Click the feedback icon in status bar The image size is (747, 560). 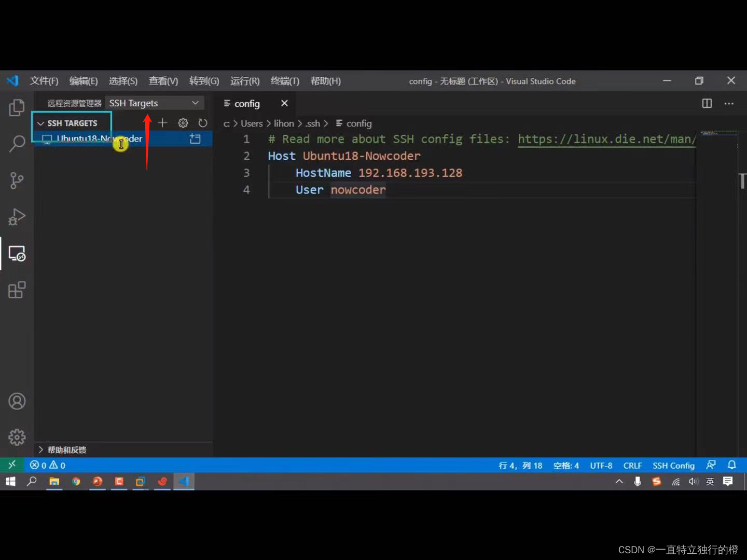click(x=711, y=465)
